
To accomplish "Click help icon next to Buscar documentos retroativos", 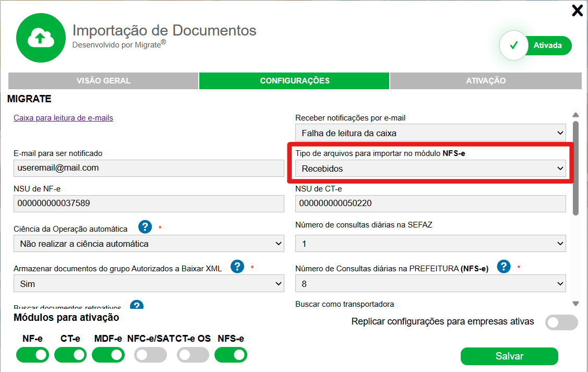I will (x=137, y=306).
